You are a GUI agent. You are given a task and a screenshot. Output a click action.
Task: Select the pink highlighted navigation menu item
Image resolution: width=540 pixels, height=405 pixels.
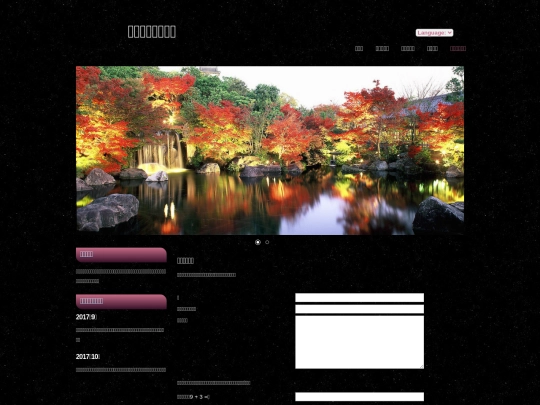(458, 49)
